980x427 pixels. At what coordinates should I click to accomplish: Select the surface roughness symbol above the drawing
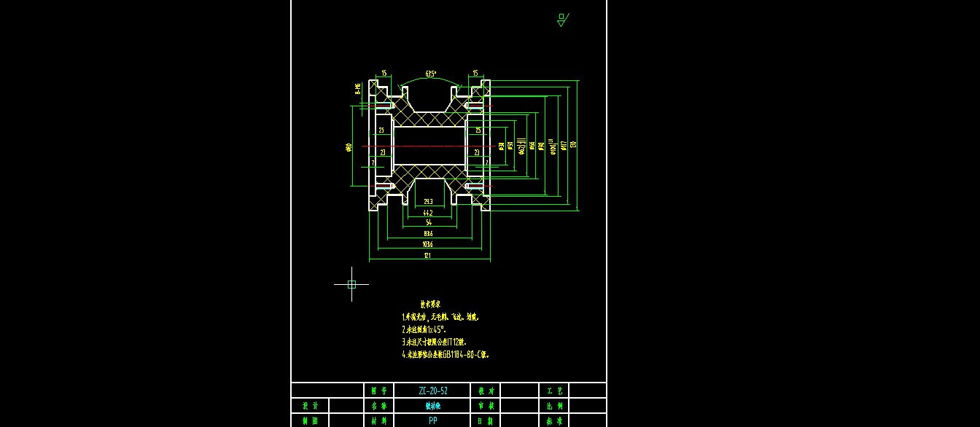(x=562, y=20)
